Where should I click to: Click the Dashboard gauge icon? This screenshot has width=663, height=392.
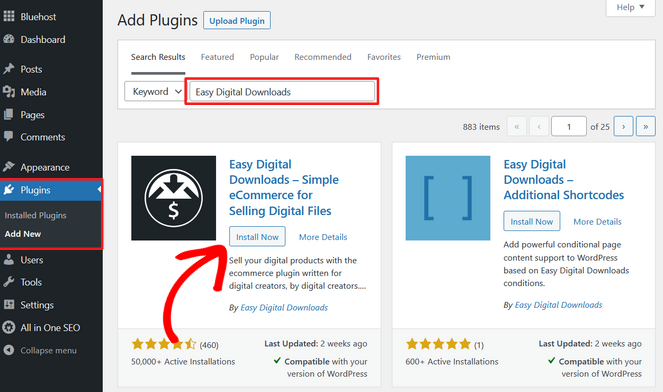click(x=9, y=39)
